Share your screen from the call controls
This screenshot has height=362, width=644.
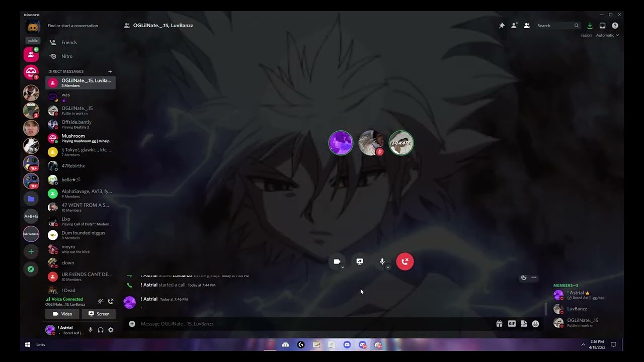(360, 261)
